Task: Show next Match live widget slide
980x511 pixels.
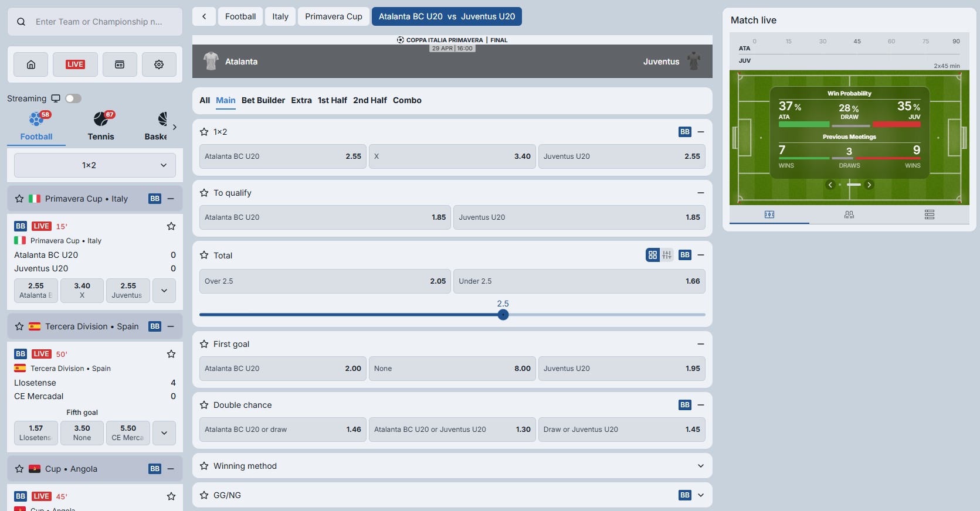Action: tap(869, 185)
